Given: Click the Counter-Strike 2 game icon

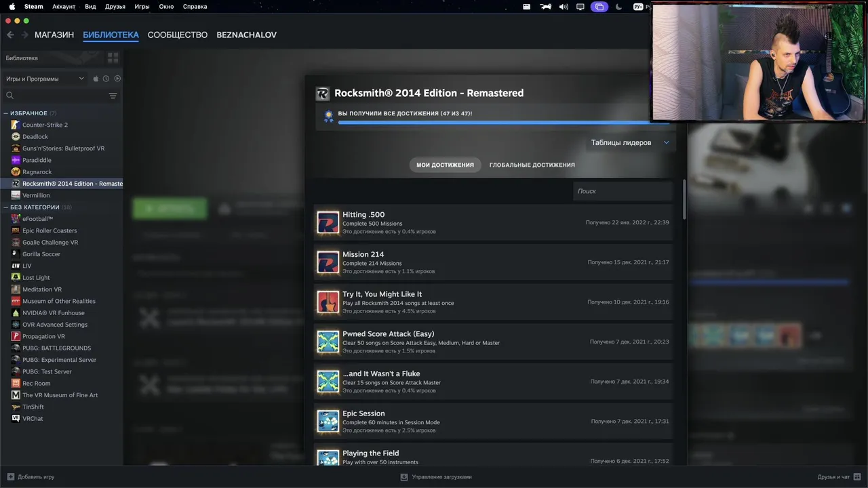Looking at the screenshot, I should pyautogui.click(x=16, y=125).
